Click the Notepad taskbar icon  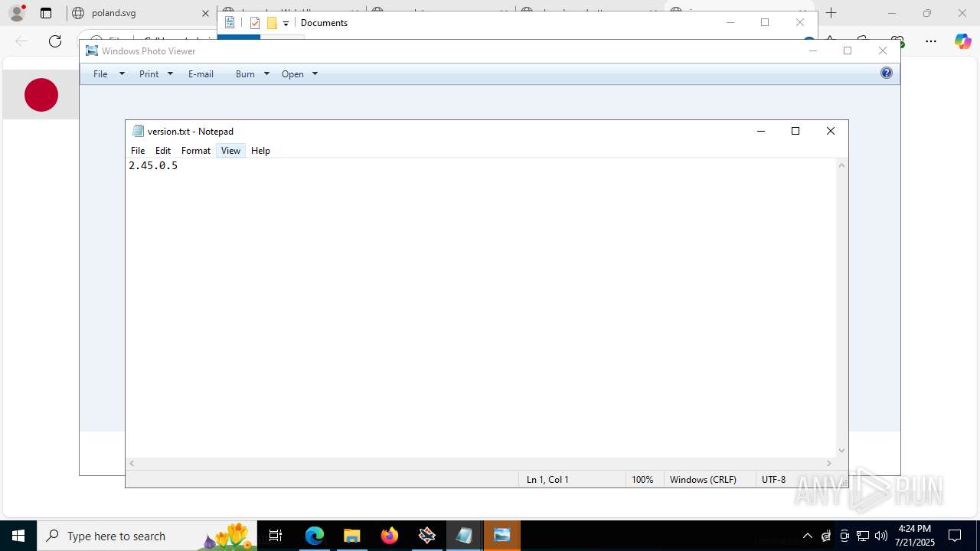tap(464, 536)
